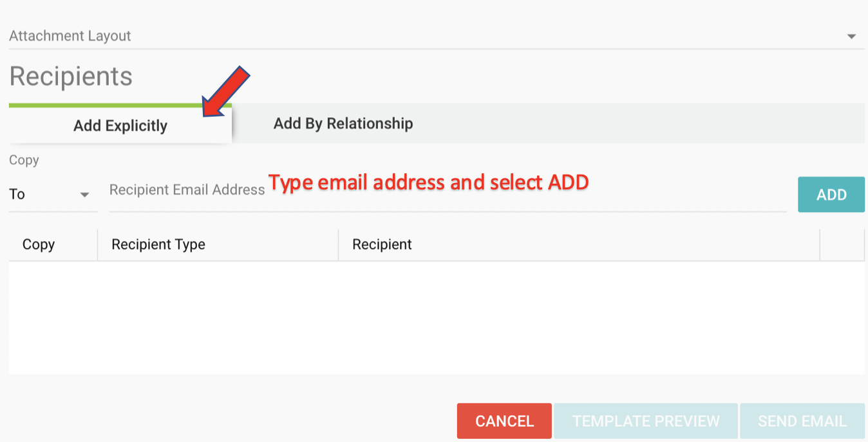This screenshot has width=868, height=442.
Task: Select the To value in Copy selector
Action: click(17, 194)
